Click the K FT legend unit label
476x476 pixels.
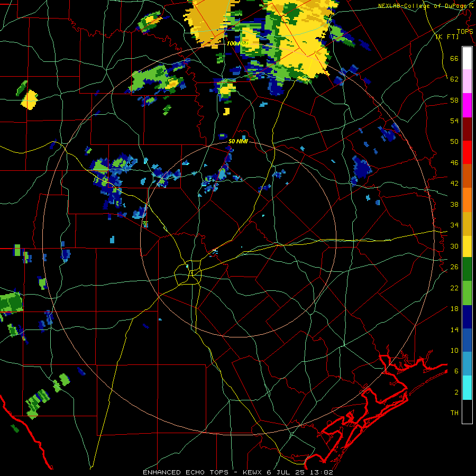click(447, 36)
